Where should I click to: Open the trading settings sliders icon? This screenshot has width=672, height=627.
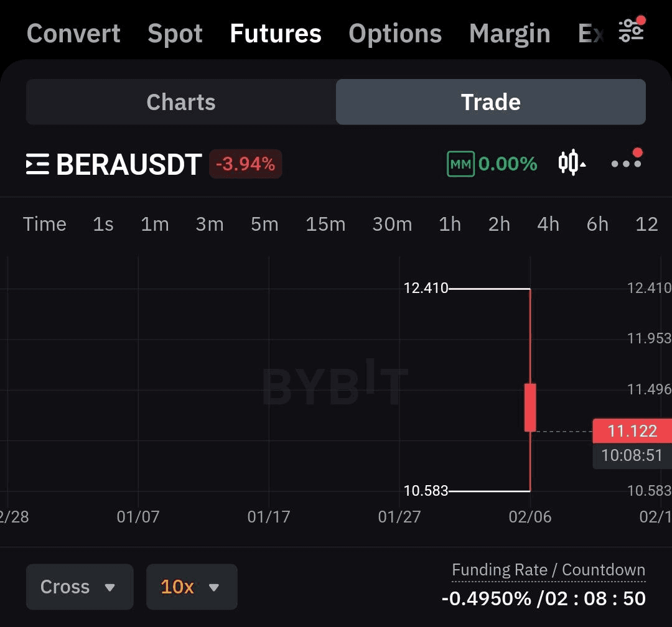click(632, 31)
